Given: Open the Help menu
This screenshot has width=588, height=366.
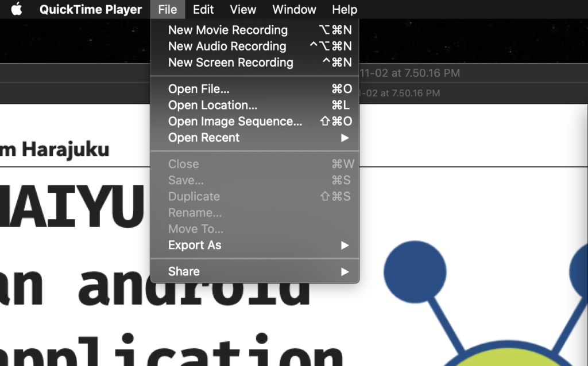Looking at the screenshot, I should coord(345,9).
